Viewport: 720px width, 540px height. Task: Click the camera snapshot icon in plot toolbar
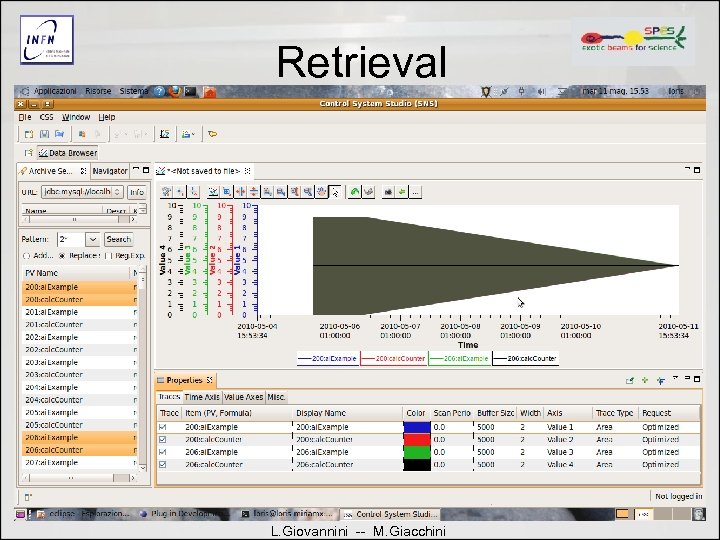(388, 192)
